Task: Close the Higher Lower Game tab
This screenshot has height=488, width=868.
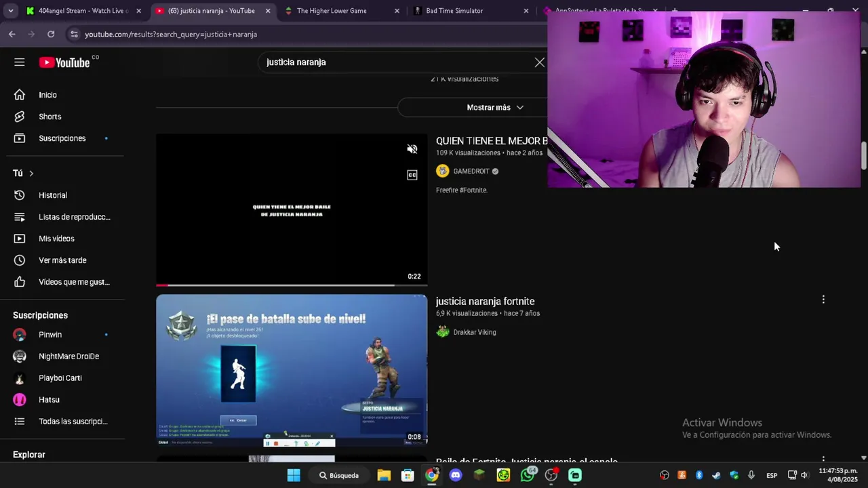Action: pos(397,11)
